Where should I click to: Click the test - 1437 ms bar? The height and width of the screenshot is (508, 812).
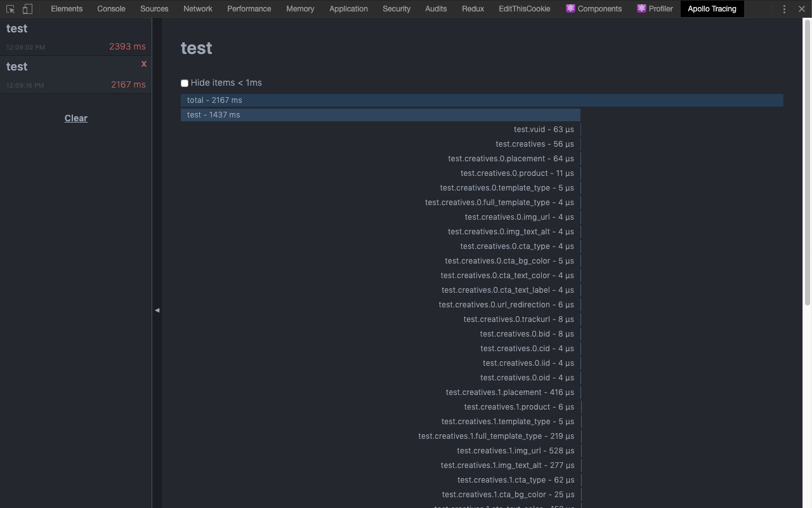381,115
